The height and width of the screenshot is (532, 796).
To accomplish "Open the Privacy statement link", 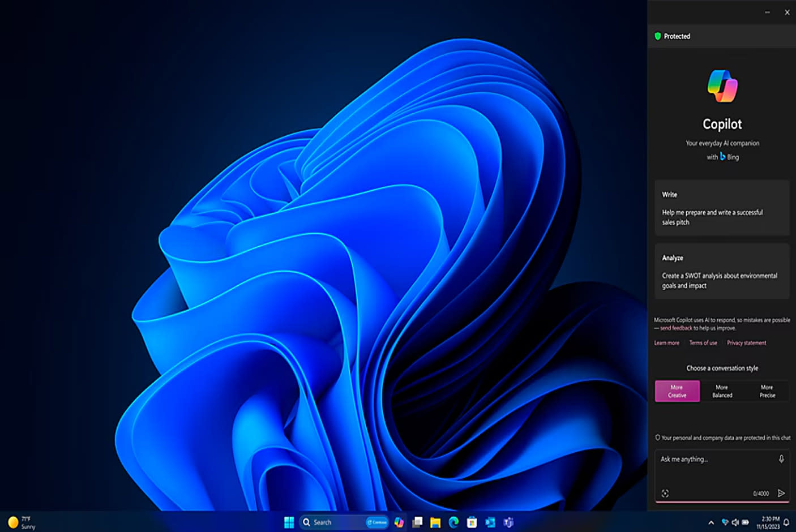I will point(746,342).
